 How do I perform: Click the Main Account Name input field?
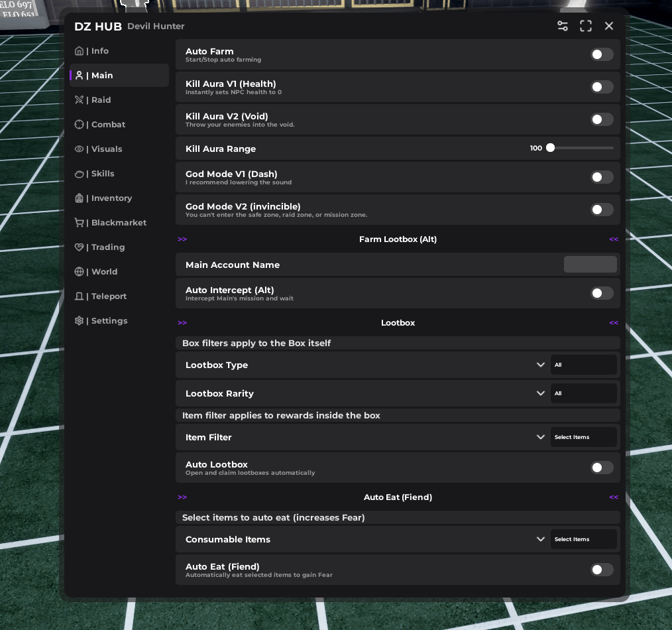click(x=590, y=265)
